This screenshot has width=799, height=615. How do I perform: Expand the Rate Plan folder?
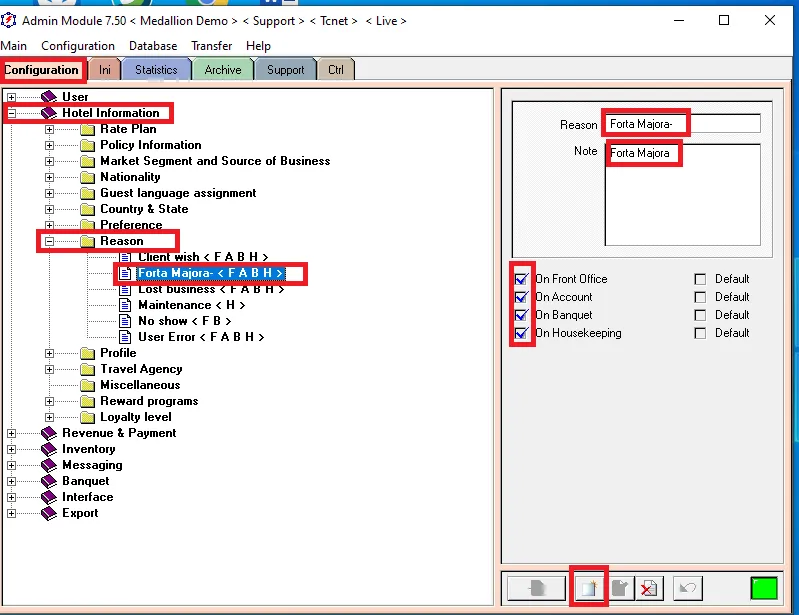(x=49, y=129)
